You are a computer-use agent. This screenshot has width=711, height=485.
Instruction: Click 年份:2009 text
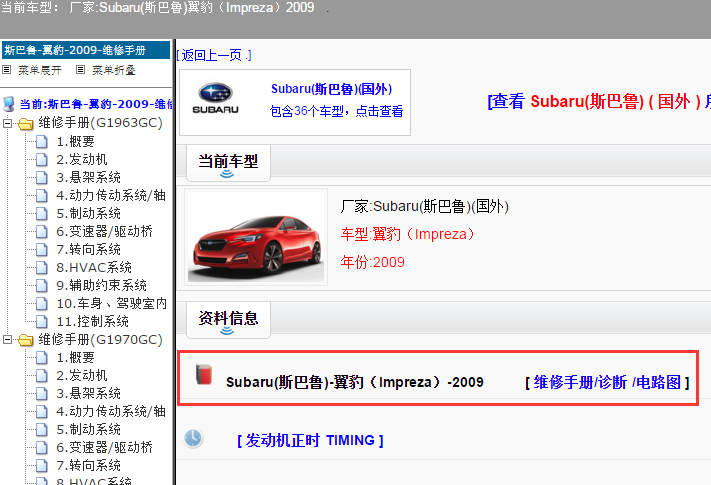pos(372,262)
